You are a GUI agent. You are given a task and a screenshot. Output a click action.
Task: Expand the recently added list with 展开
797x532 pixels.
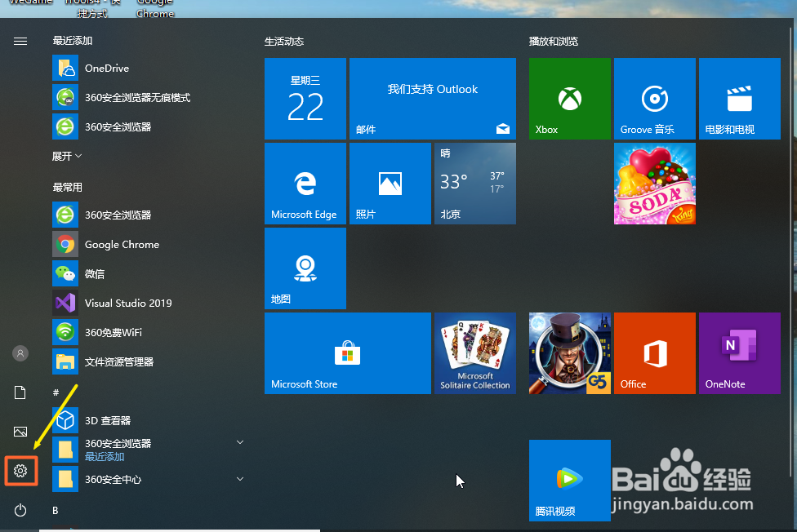(67, 156)
